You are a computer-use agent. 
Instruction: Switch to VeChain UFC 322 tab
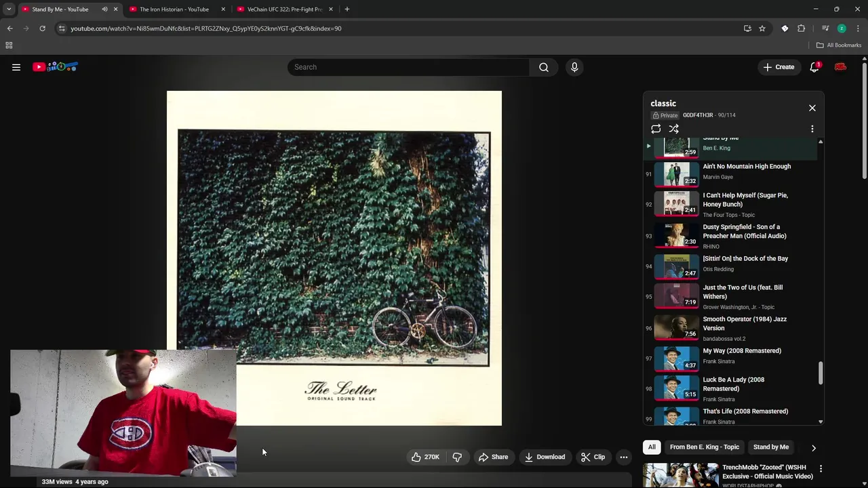tap(285, 9)
